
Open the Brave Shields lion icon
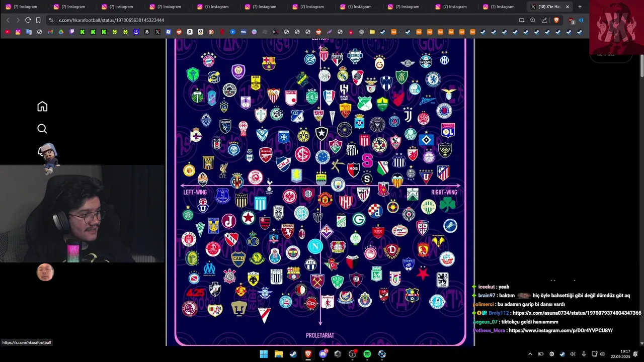tap(556, 20)
